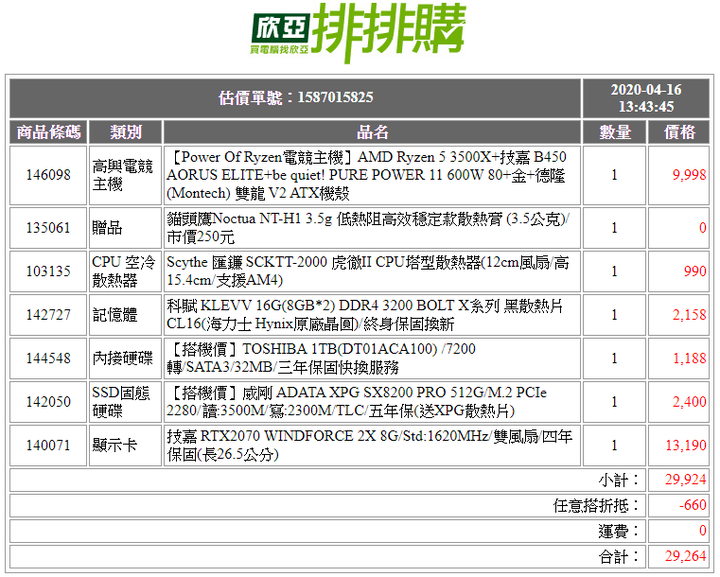Click the Scythe SCKTT-2000 product name

coord(368,271)
